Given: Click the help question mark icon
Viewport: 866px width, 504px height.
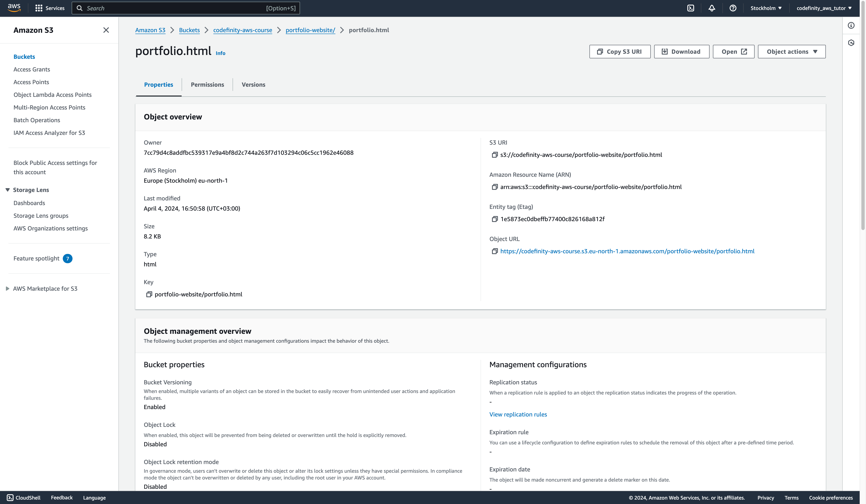Looking at the screenshot, I should tap(733, 8).
